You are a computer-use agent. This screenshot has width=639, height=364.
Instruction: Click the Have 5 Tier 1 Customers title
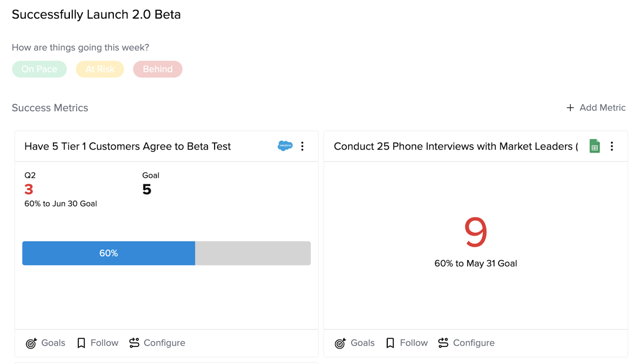point(127,146)
